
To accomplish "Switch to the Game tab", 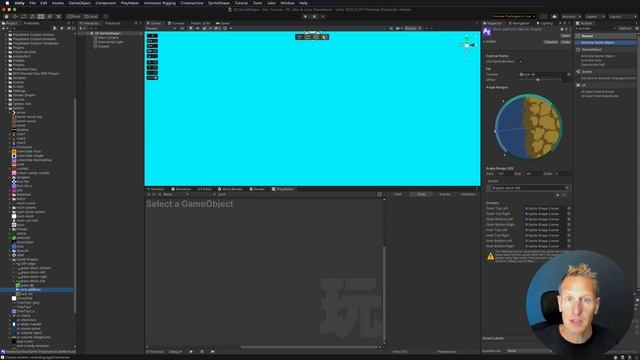I will coord(223,23).
